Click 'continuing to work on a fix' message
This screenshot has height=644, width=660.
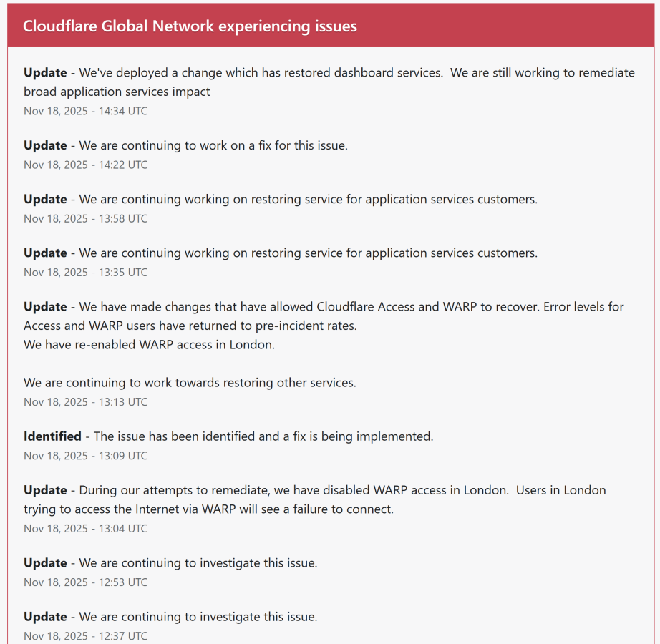(x=213, y=145)
